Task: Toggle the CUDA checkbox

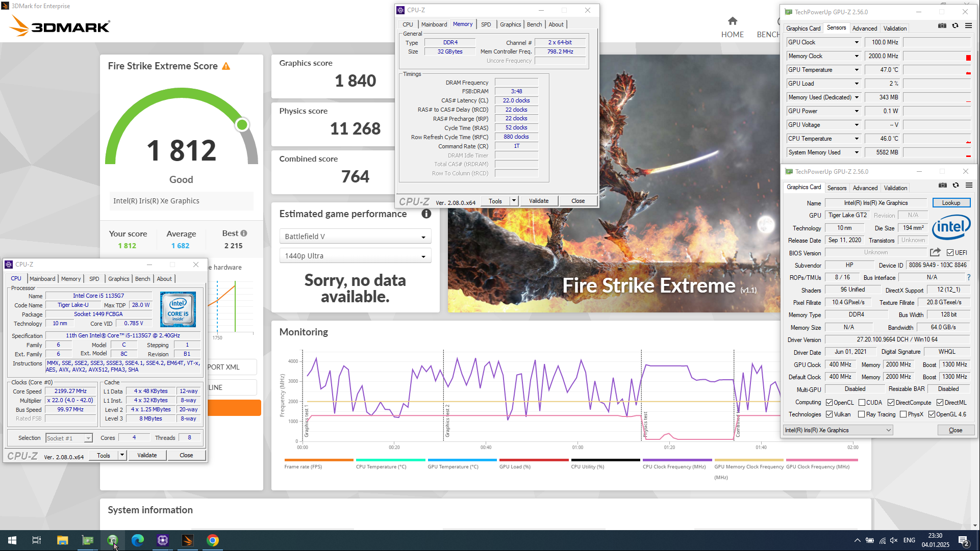Action: tap(862, 403)
